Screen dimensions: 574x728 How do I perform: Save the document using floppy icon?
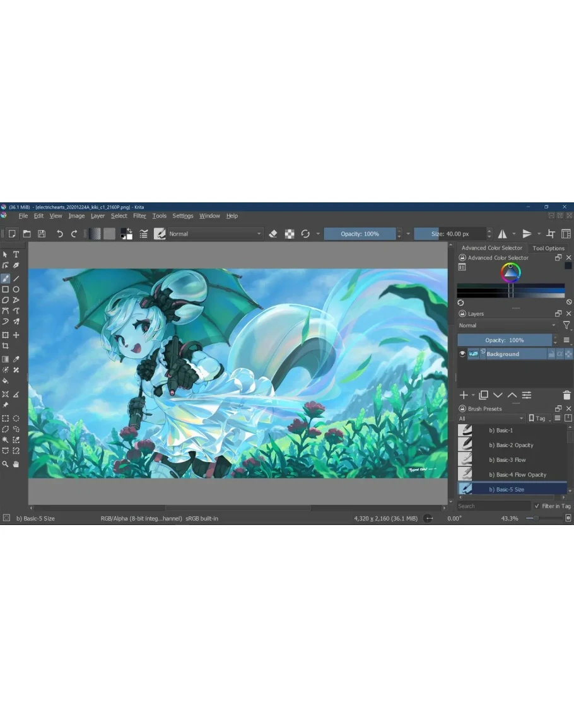42,234
